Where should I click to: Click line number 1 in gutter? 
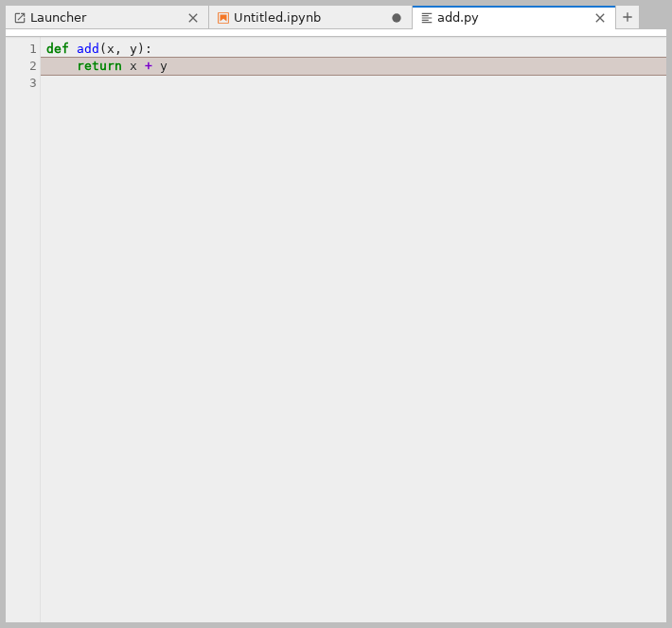click(x=33, y=49)
